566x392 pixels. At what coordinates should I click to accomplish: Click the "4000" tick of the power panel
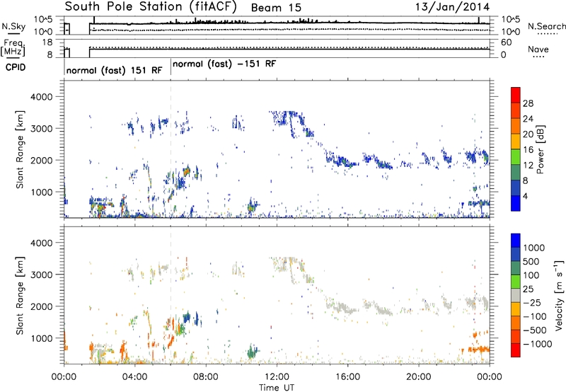pyautogui.click(x=42, y=97)
